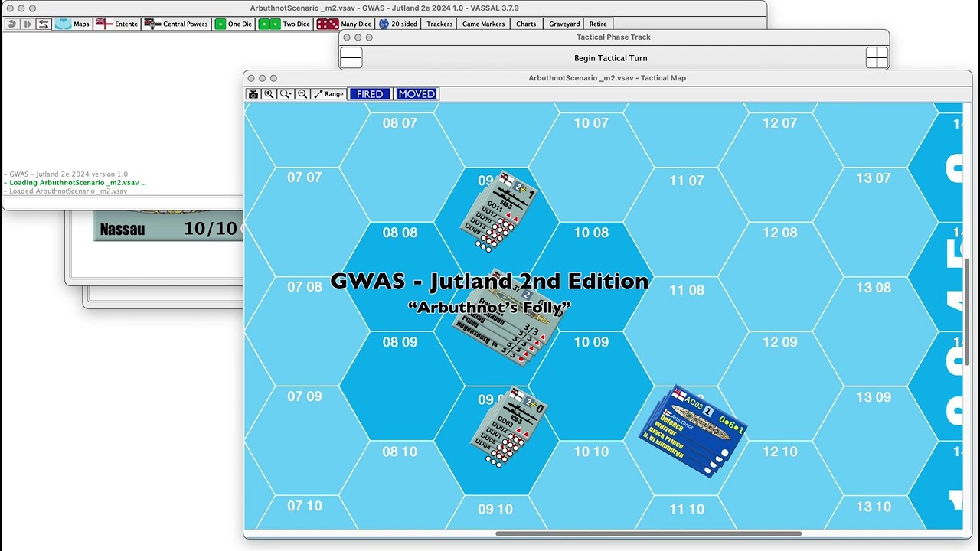Viewport: 980px width, 551px height.
Task: Open the Game Markers palette
Action: pos(483,24)
